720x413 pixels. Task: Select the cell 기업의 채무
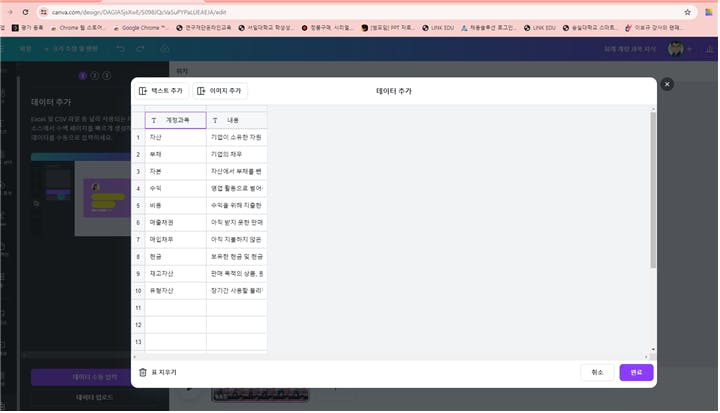(x=236, y=154)
